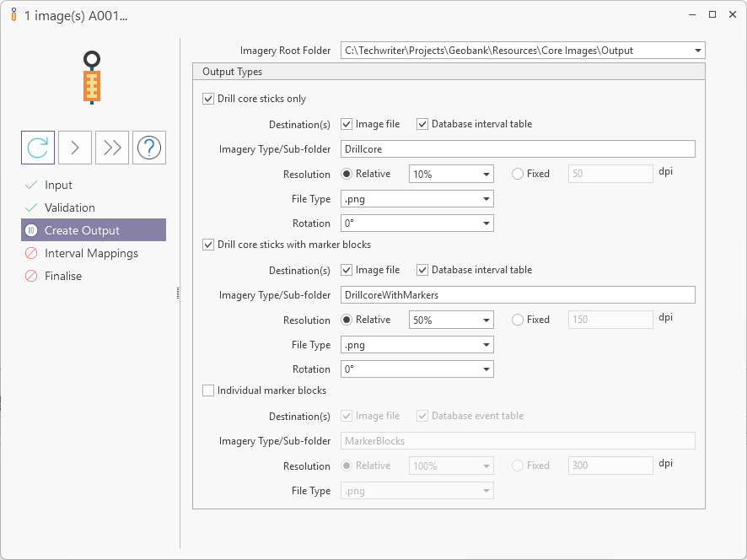Enable Individual marker blocks checkbox

[208, 390]
